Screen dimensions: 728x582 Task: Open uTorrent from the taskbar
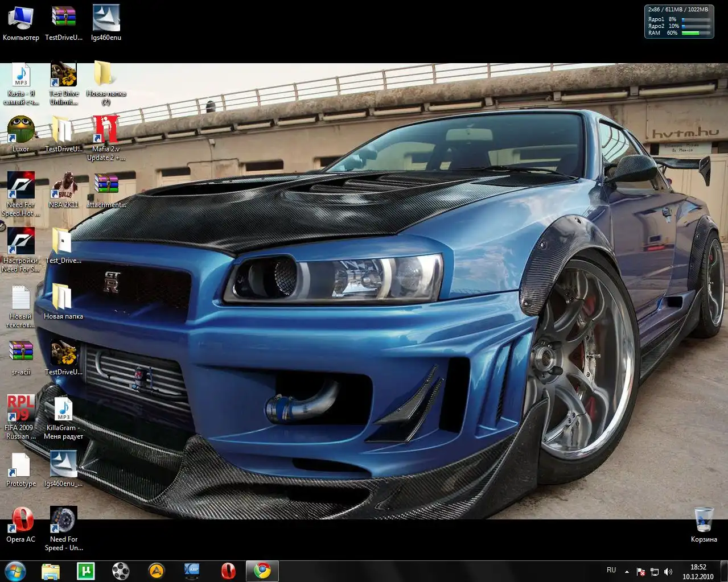pyautogui.click(x=85, y=571)
